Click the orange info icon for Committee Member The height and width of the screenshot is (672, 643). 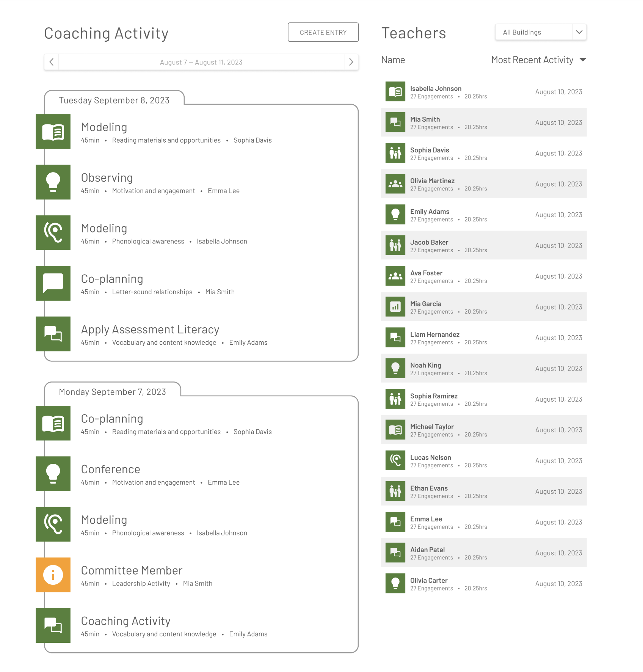[53, 575]
